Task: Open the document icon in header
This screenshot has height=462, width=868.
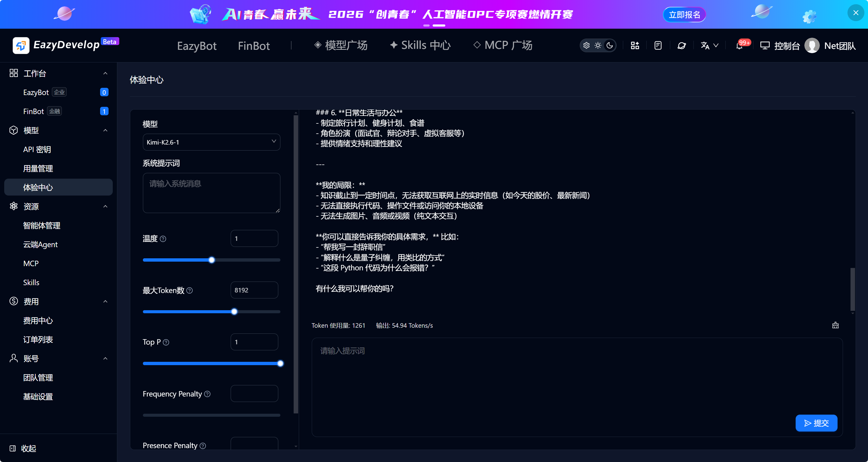Action: 658,46
